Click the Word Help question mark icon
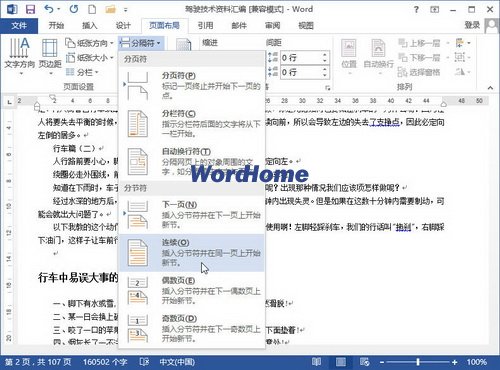Viewport: 500px width, 370px height. (416, 10)
